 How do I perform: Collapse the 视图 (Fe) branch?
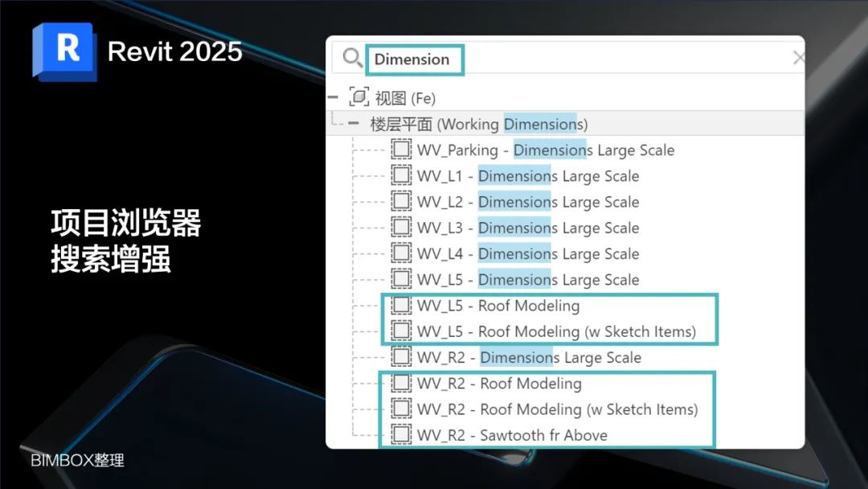(x=332, y=97)
